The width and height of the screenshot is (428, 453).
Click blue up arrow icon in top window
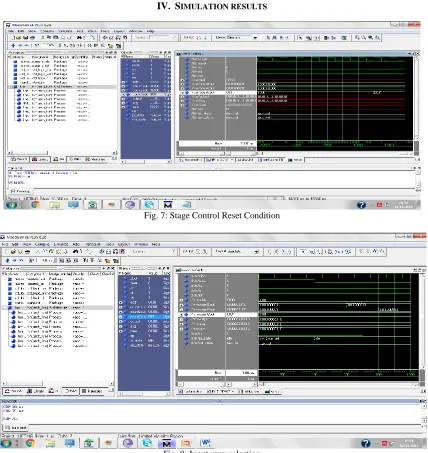click(13, 45)
